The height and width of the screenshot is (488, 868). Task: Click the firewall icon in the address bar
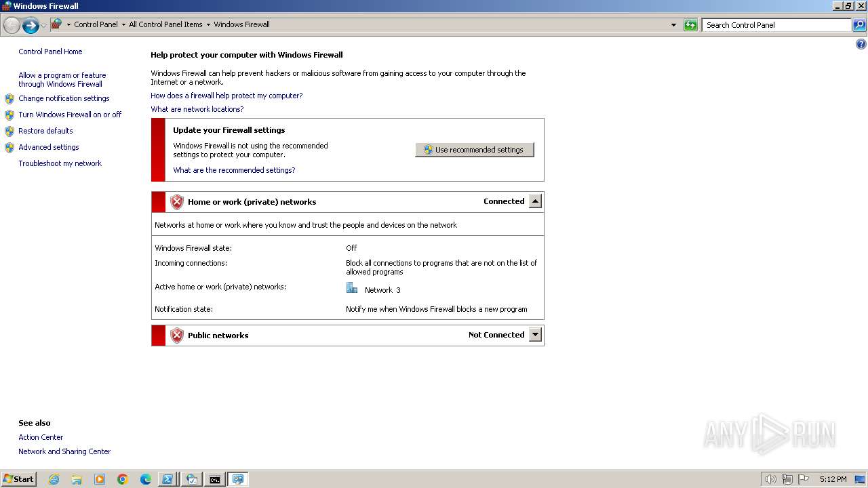57,24
